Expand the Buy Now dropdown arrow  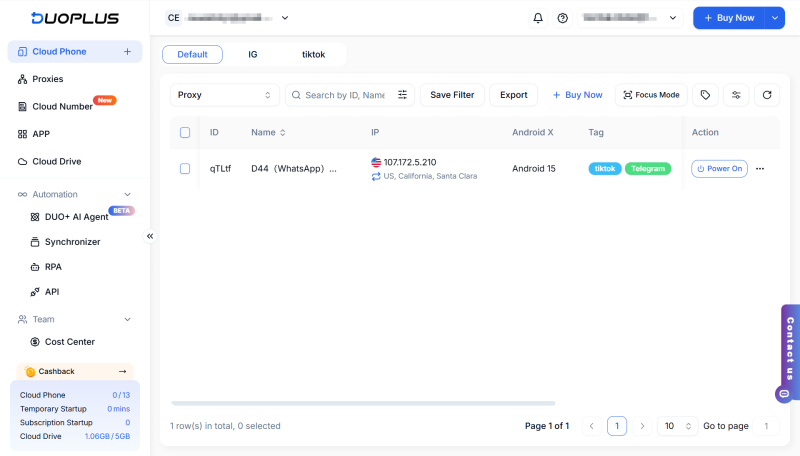(775, 18)
